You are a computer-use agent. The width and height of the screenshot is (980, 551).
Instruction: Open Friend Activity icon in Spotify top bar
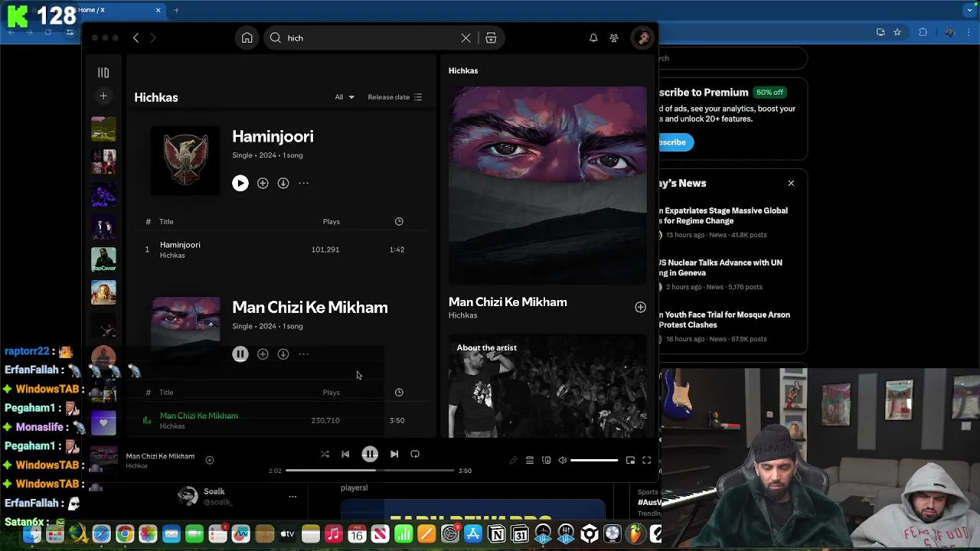614,38
